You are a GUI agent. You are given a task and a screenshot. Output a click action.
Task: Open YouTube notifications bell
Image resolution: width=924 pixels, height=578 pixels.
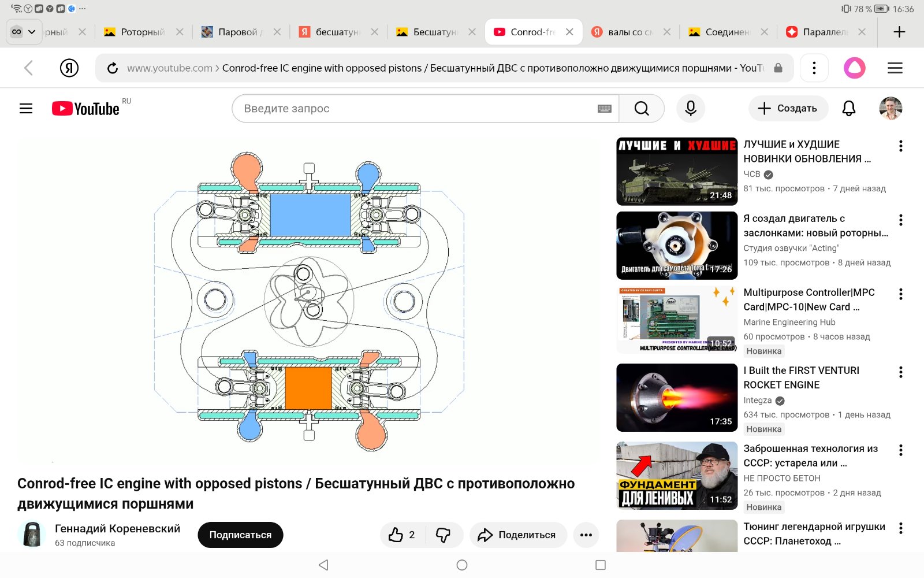(848, 108)
